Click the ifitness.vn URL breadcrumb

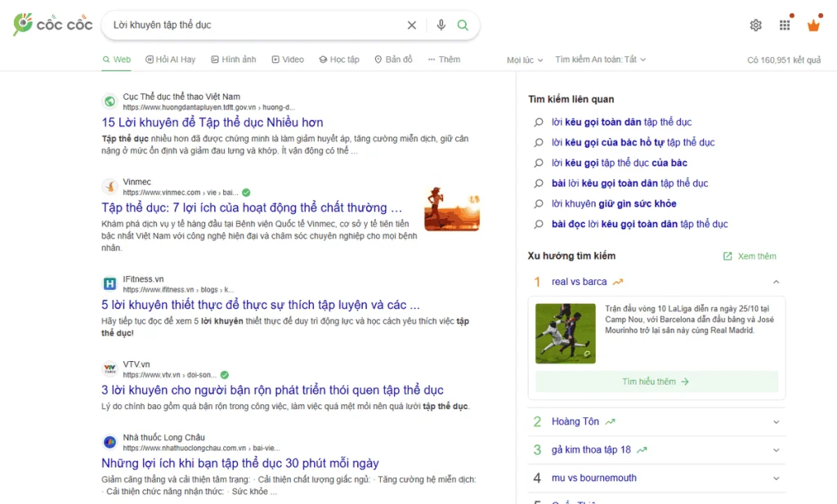[x=178, y=290]
